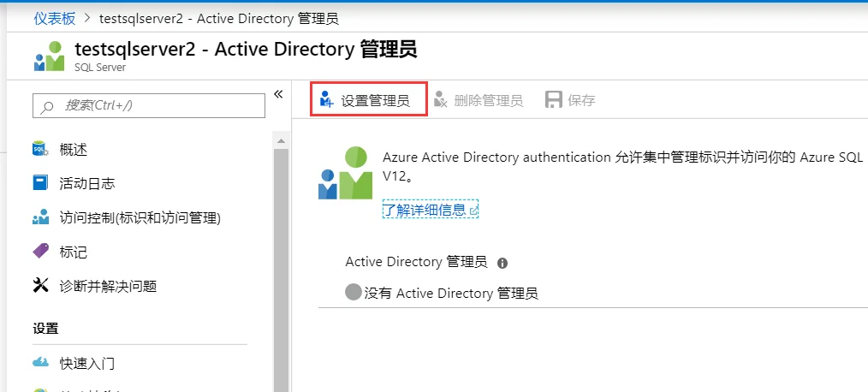Click the 设置 section heading in sidebar
The image size is (868, 392).
tap(46, 329)
